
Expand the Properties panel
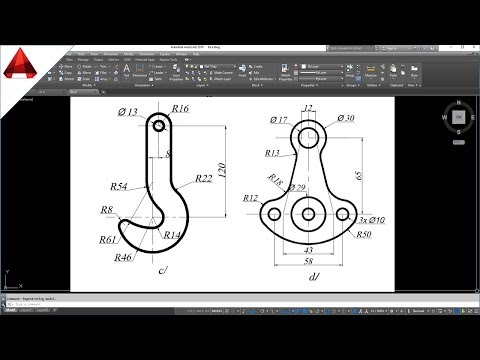[x=309, y=85]
